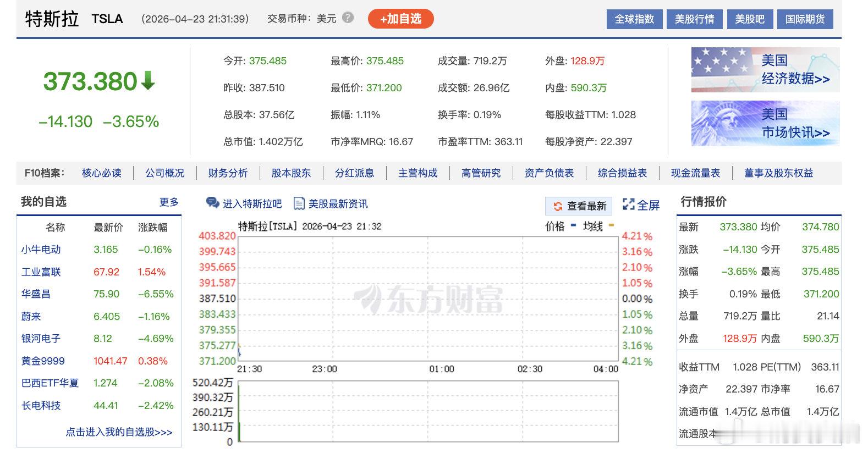The height and width of the screenshot is (453, 868).
Task: Click the 美股最新资讯 link
Action: pos(338,204)
